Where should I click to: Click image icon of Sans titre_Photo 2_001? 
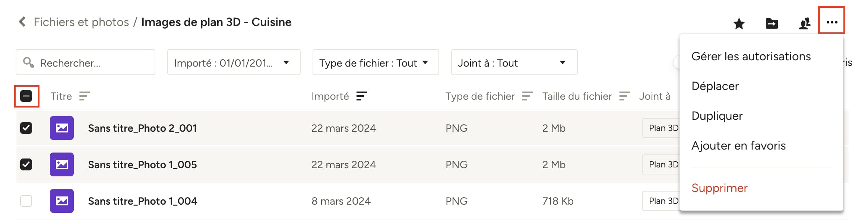(x=62, y=128)
